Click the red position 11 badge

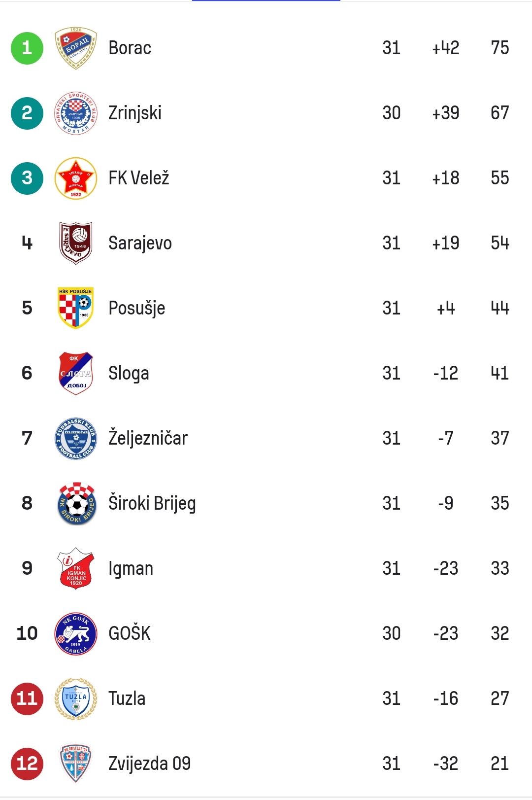pyautogui.click(x=27, y=699)
